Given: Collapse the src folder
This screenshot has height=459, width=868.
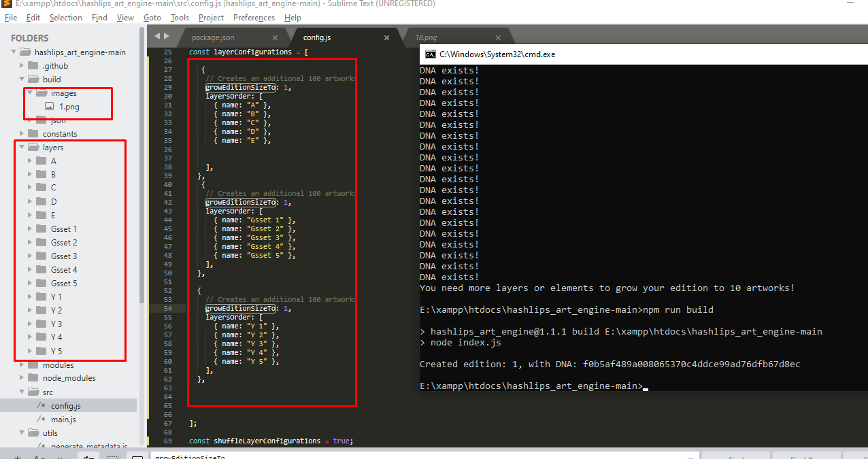Looking at the screenshot, I should pos(21,392).
